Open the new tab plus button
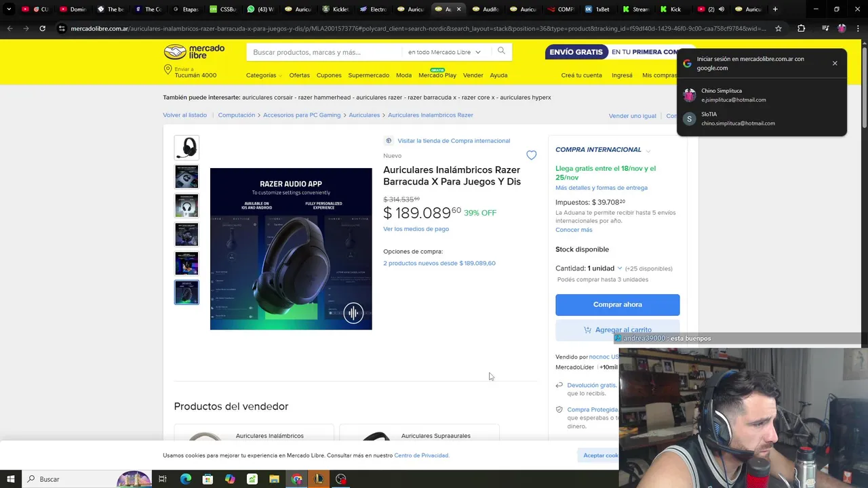The image size is (868, 488). 775,9
